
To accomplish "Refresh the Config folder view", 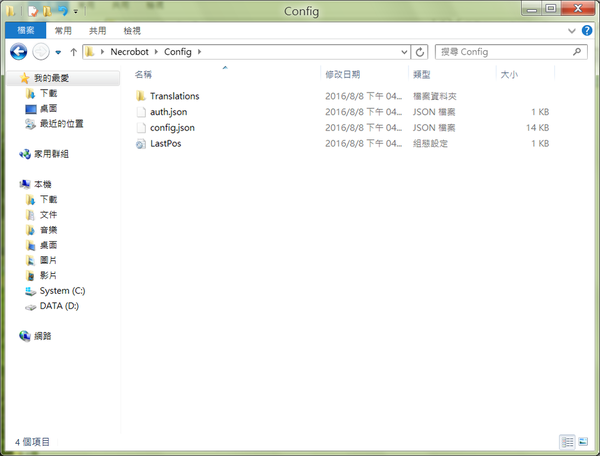I will coord(420,51).
